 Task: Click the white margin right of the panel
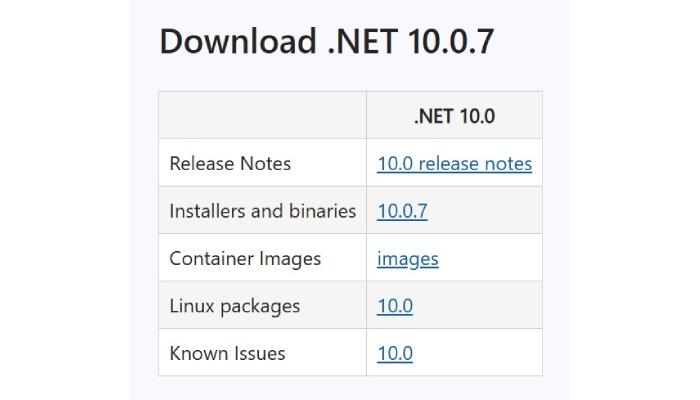[635, 200]
